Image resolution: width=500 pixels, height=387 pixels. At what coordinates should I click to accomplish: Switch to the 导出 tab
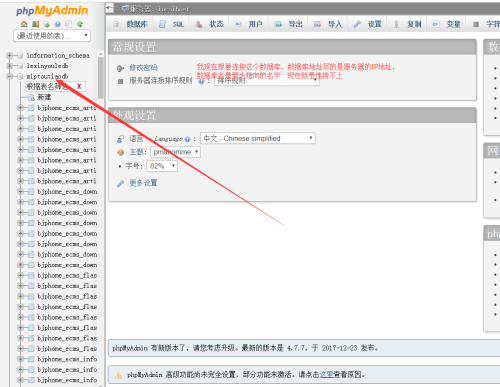[288, 24]
